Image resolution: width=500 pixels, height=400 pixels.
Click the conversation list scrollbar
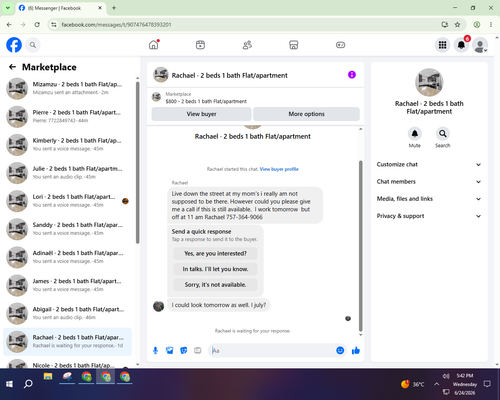click(x=138, y=162)
